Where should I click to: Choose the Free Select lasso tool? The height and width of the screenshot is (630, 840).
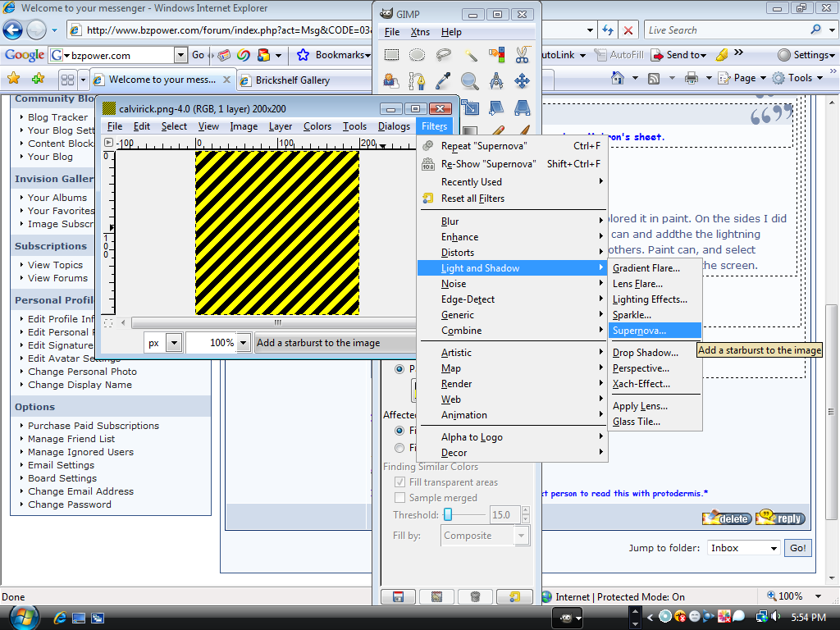click(444, 55)
